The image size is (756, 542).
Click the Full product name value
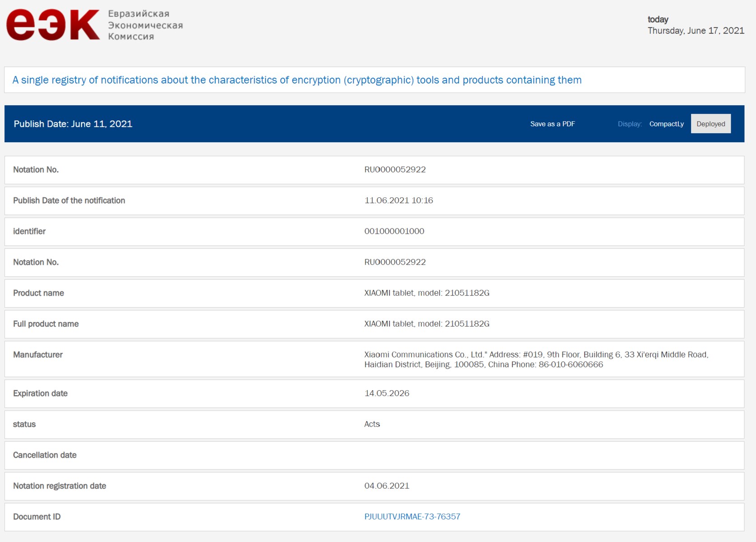[x=427, y=323]
